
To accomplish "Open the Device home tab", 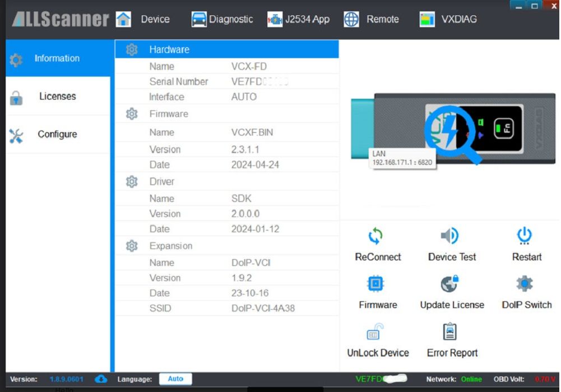I will 143,19.
